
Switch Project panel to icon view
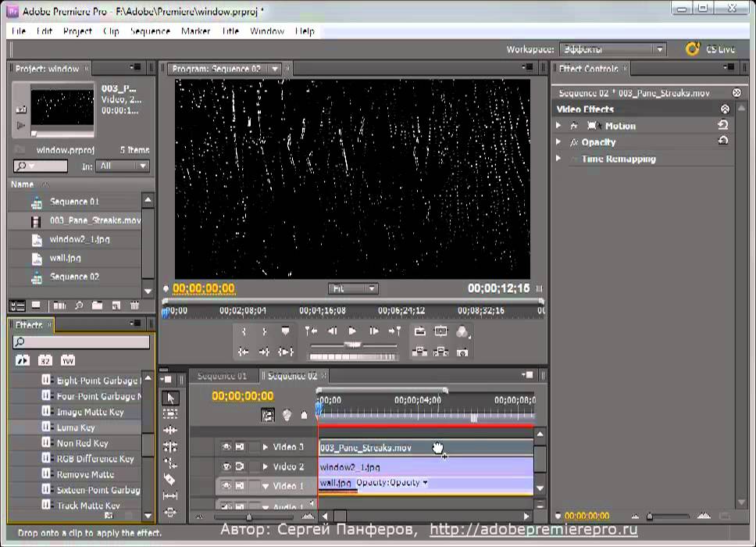point(36,306)
